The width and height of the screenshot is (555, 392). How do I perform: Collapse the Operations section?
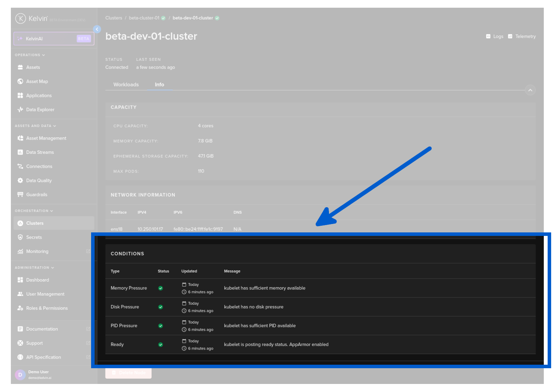pos(43,55)
